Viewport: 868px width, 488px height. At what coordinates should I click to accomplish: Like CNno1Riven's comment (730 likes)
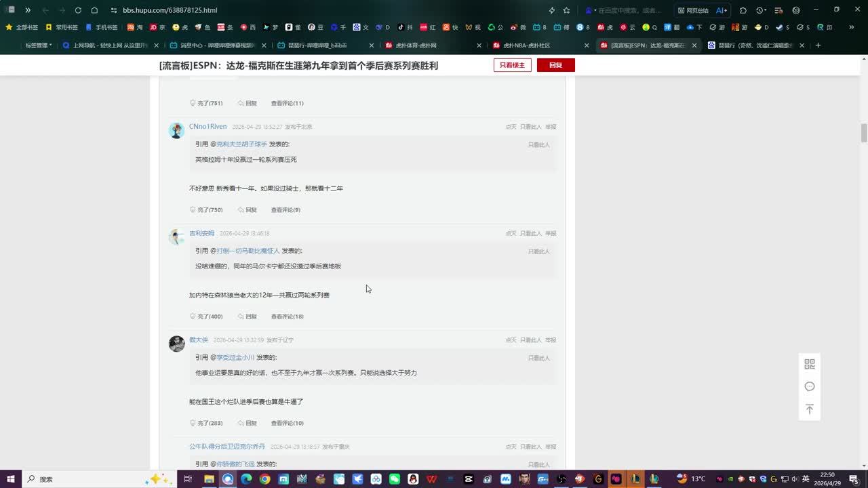coord(206,210)
